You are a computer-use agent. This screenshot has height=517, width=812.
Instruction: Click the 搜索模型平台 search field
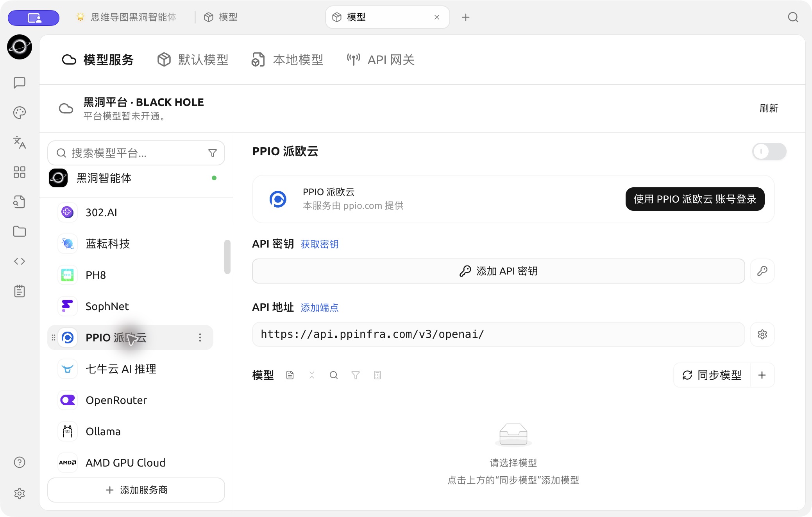point(136,153)
